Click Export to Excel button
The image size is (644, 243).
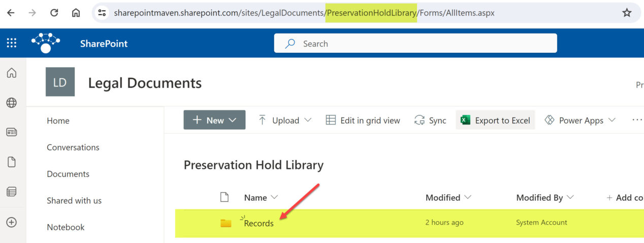pos(495,120)
